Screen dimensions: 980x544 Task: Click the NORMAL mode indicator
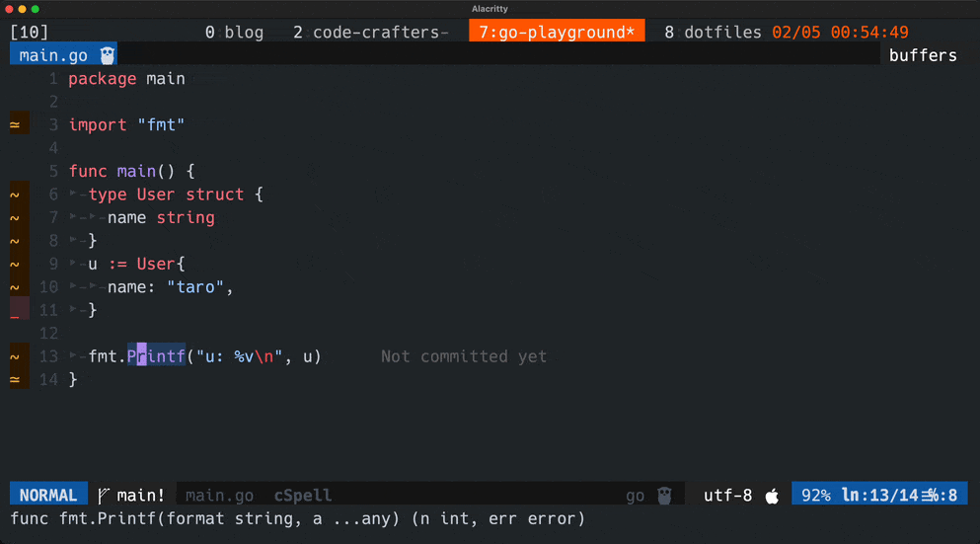(x=47, y=496)
